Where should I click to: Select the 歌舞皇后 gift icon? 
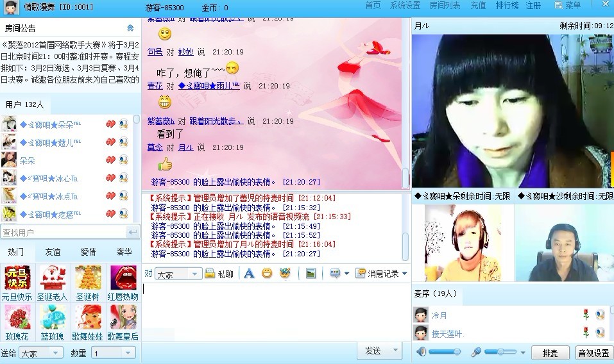click(x=123, y=317)
